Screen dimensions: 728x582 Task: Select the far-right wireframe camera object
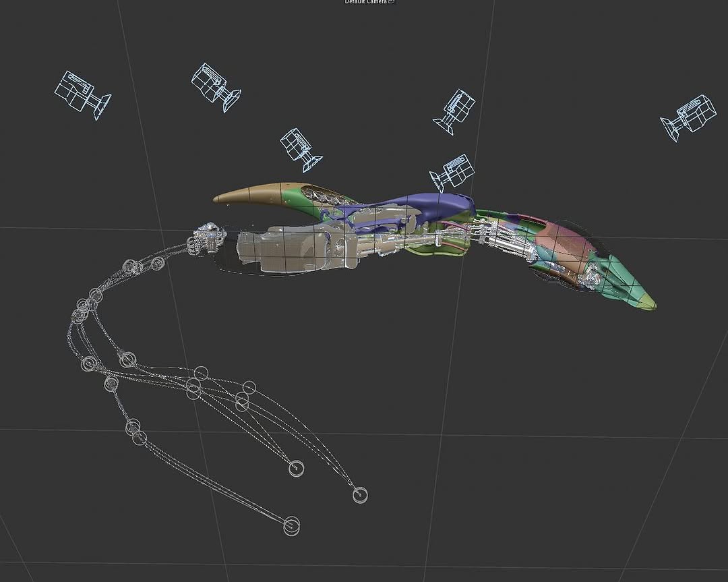pyautogui.click(x=689, y=117)
